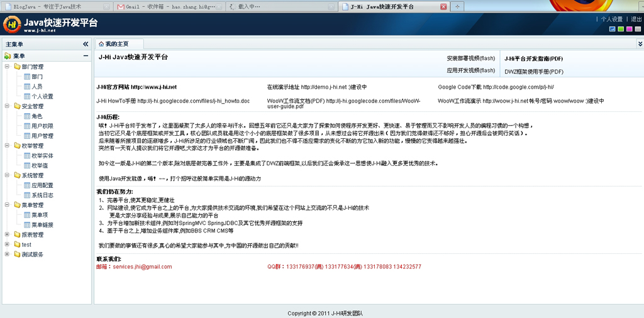Click the services.jhi@gmail.com email text
The image size is (644, 318).
click(x=142, y=266)
